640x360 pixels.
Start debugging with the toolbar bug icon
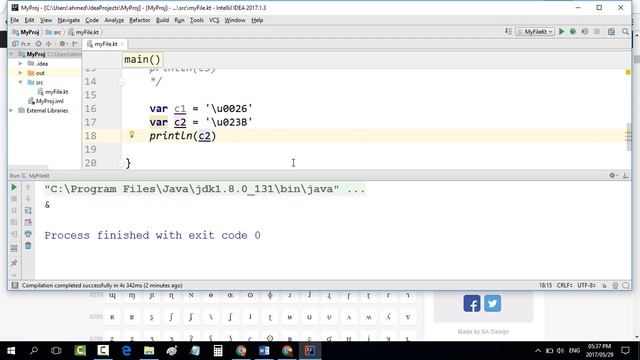573,31
